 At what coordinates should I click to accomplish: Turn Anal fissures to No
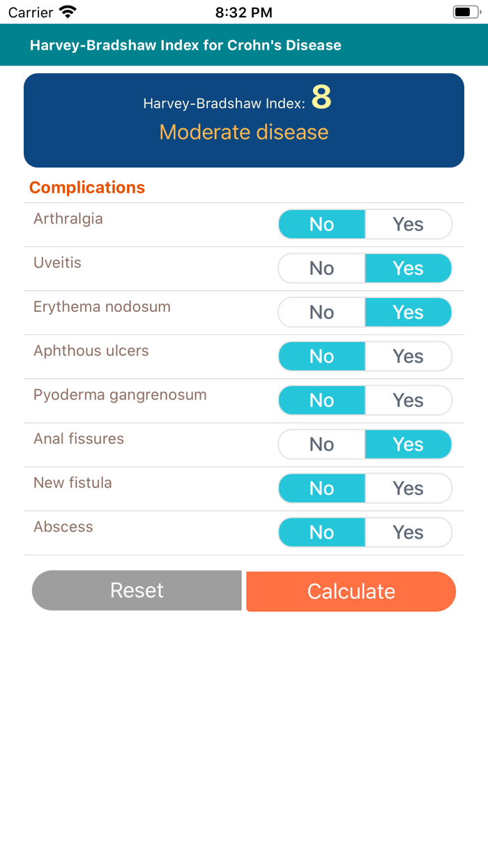321,444
